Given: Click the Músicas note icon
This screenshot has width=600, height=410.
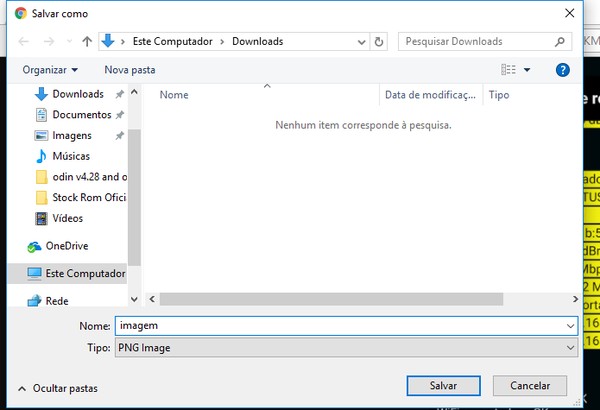Looking at the screenshot, I should pyautogui.click(x=41, y=156).
